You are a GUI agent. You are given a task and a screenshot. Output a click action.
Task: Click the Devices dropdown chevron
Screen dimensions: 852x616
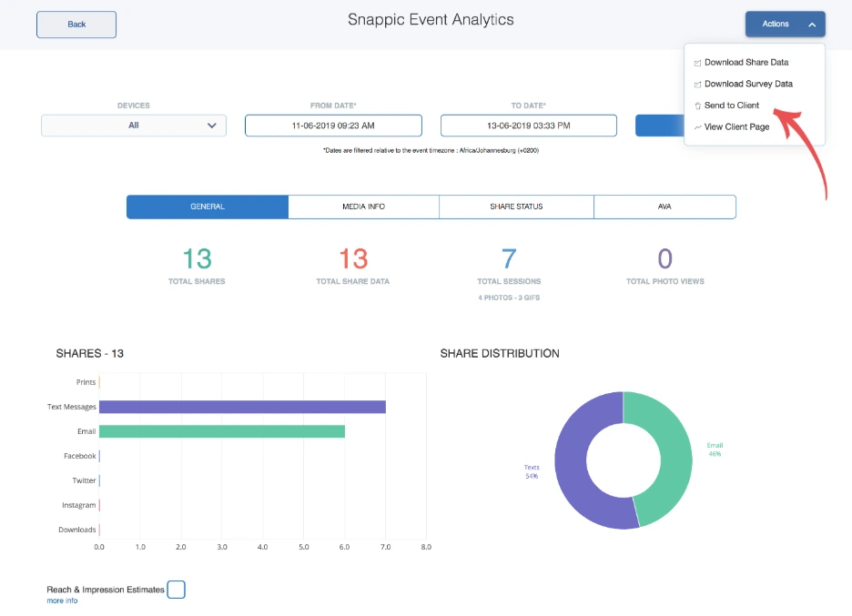coord(212,126)
